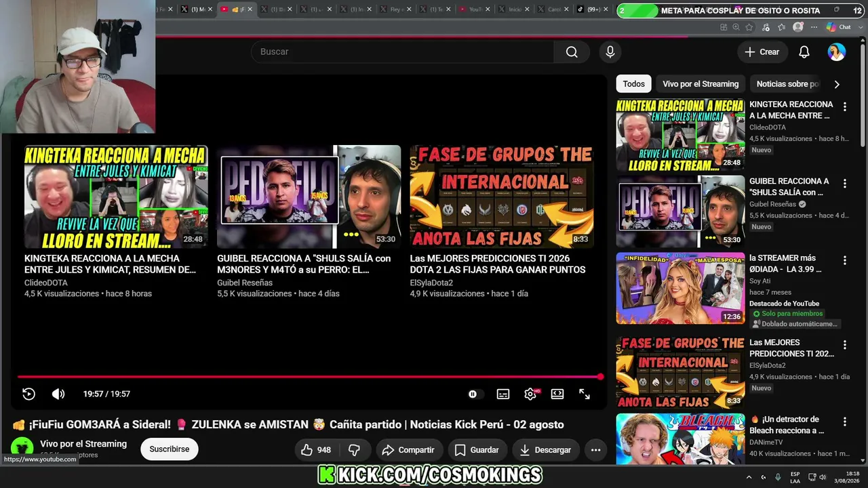Bookmark this page with the star icon
868x488 pixels.
coord(749,27)
